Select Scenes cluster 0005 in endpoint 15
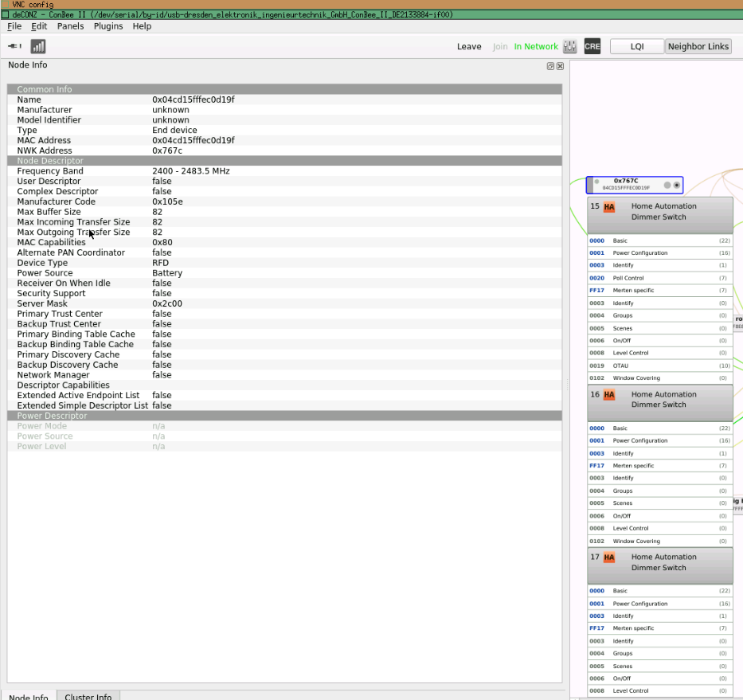Screen dimensions: 743x700 (660, 328)
